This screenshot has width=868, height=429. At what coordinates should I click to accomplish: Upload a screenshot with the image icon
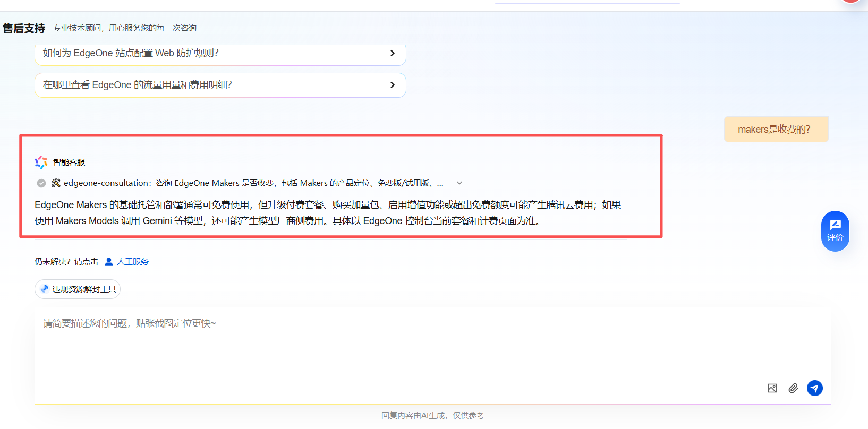pyautogui.click(x=772, y=388)
